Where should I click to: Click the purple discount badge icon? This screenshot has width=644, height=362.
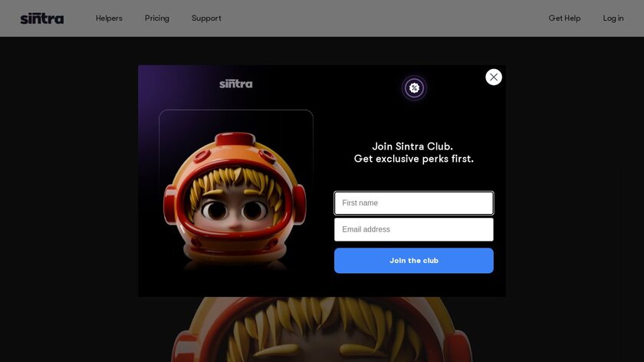point(414,88)
